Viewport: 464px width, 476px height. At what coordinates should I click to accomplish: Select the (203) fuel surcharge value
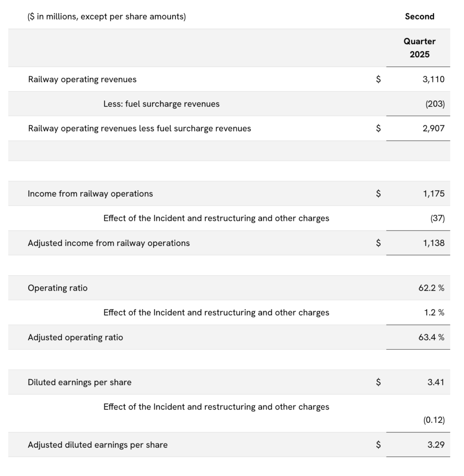[x=435, y=104]
